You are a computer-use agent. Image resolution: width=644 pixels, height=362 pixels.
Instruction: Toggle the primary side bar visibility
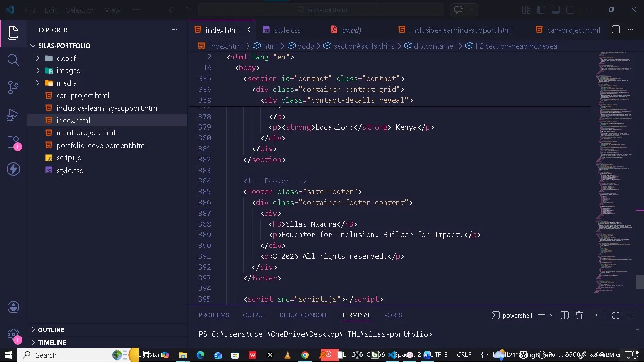click(541, 10)
